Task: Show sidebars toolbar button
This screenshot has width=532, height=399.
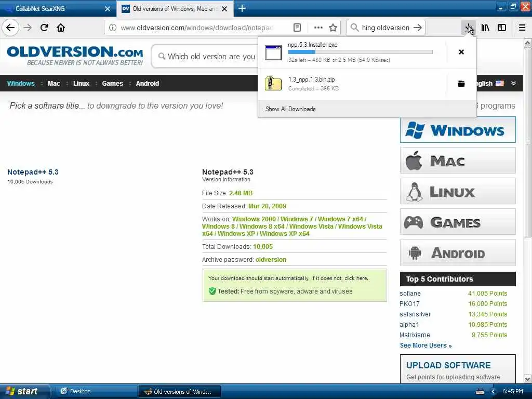Action: point(502,28)
